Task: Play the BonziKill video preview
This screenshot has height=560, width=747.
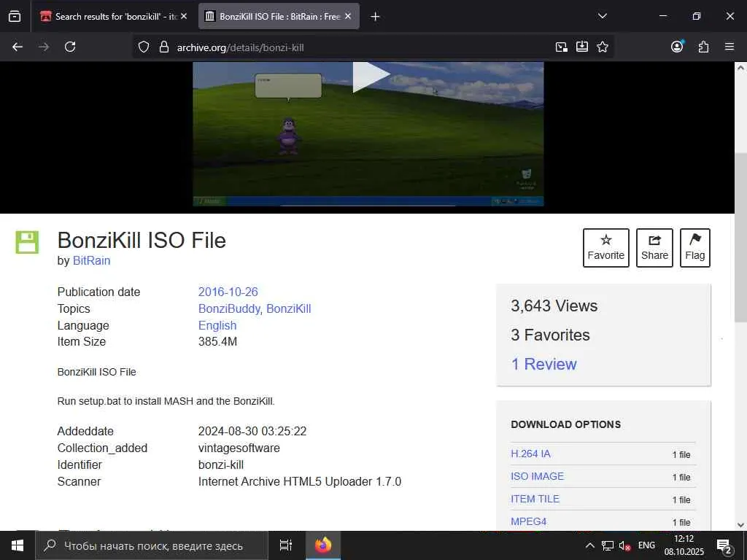Action: 371,76
